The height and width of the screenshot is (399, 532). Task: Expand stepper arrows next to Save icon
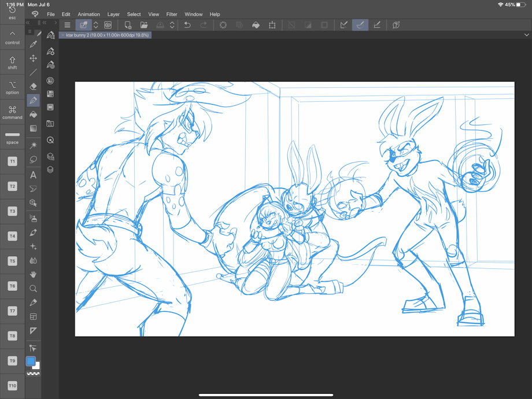click(x=172, y=25)
